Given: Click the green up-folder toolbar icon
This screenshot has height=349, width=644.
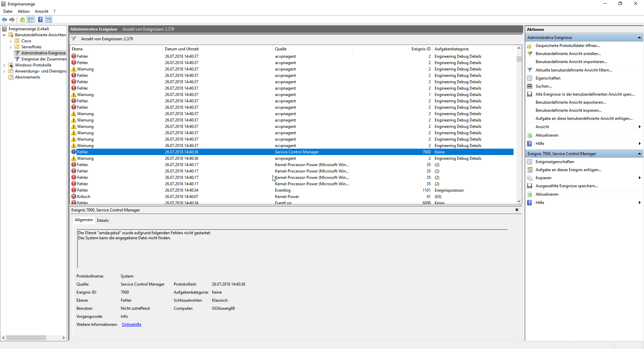Looking at the screenshot, I should [22, 20].
